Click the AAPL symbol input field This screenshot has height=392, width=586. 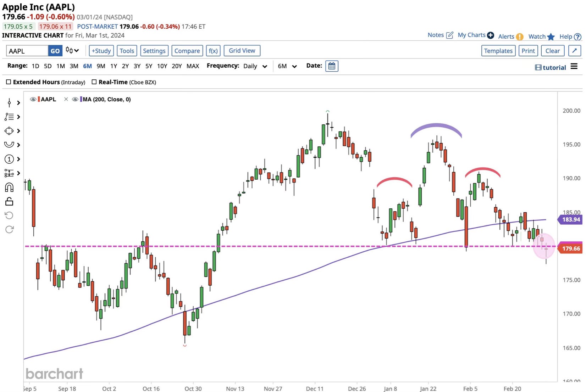(27, 51)
